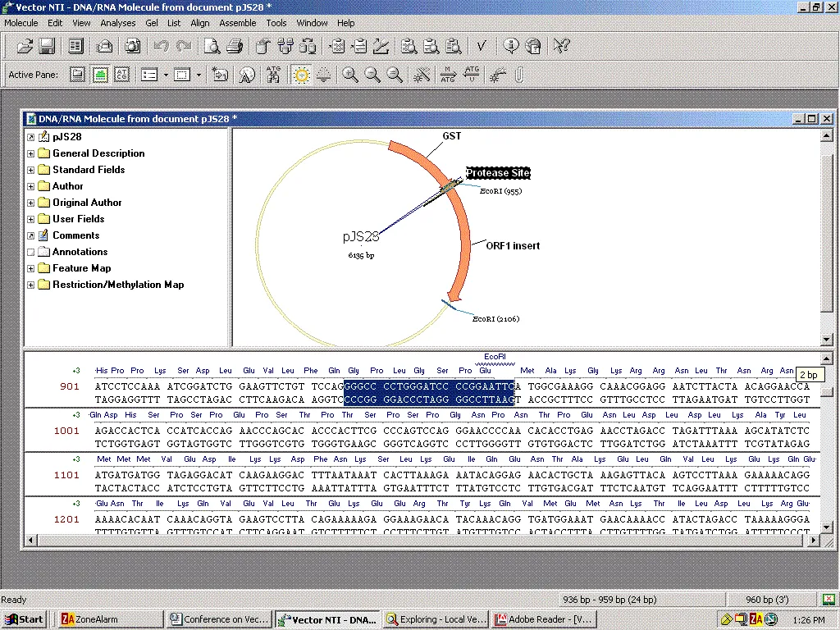Select the sun-shaped highlight icon
The image size is (840, 630).
(x=301, y=74)
